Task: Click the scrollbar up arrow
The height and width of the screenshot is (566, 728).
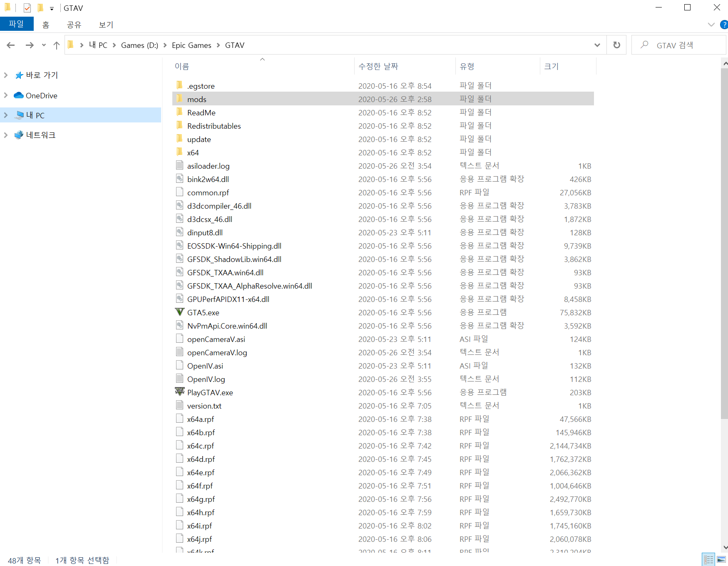Action: point(725,64)
